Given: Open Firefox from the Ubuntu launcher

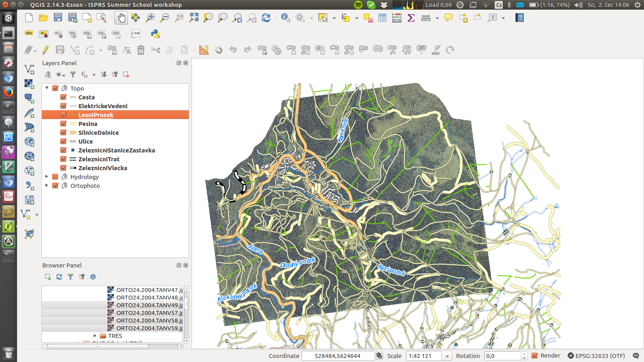Looking at the screenshot, I should point(8,92).
